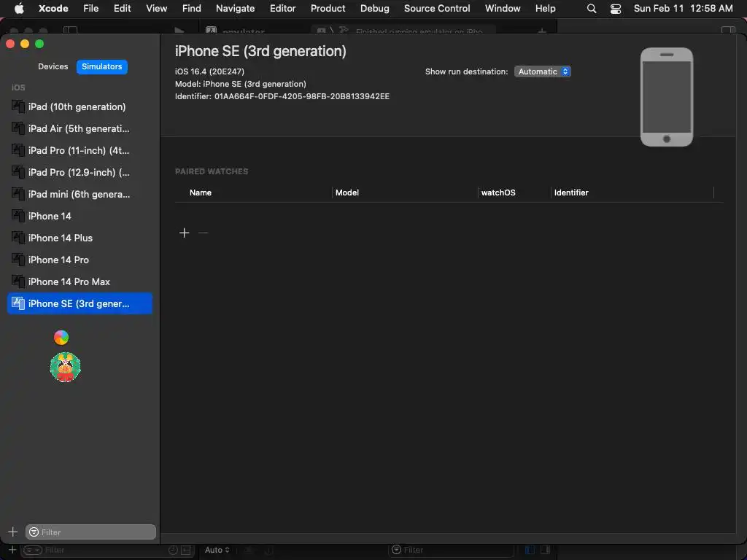Select the iPhone SE (3rd generation) simulator
Image resolution: width=747 pixels, height=560 pixels.
[80, 304]
